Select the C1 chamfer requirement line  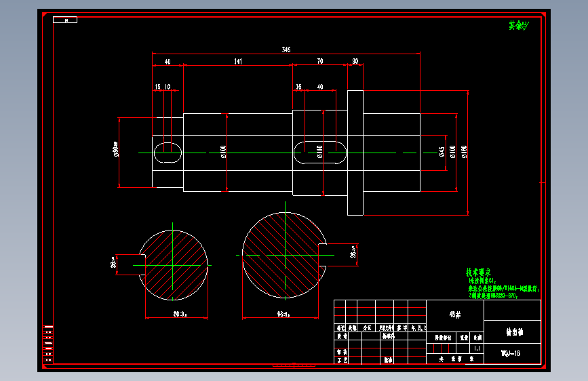[x=482, y=281]
